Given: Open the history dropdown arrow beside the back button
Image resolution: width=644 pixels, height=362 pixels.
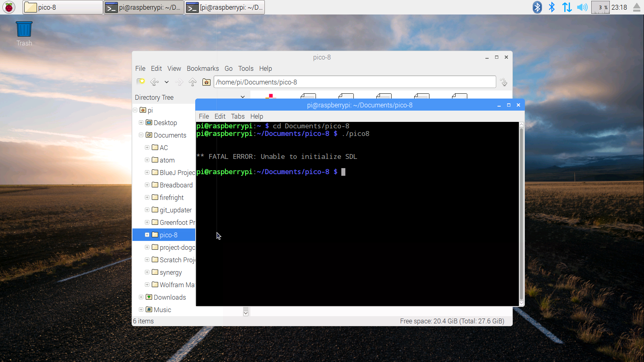Looking at the screenshot, I should (x=166, y=82).
